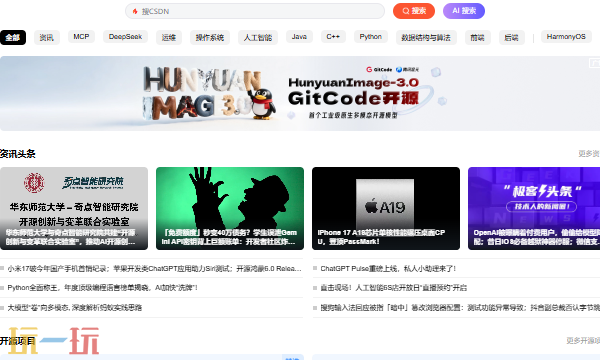Switch to the 运维 tab
The image size is (600, 360).
click(x=169, y=37)
